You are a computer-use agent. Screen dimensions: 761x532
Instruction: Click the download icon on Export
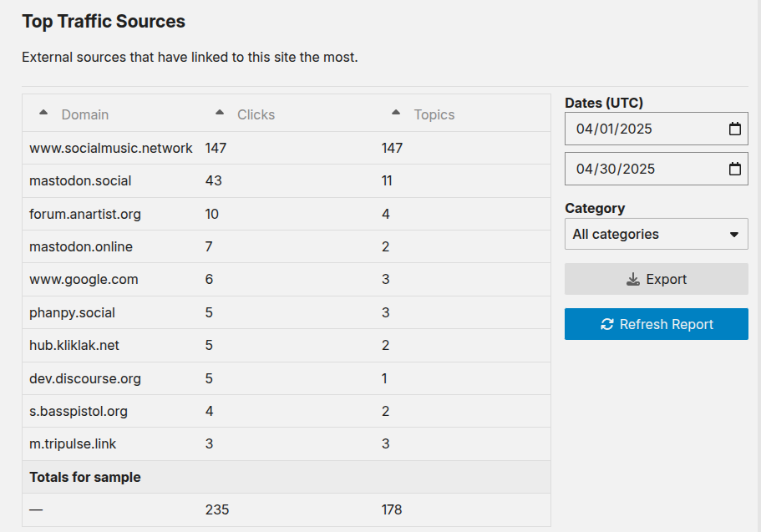(633, 279)
